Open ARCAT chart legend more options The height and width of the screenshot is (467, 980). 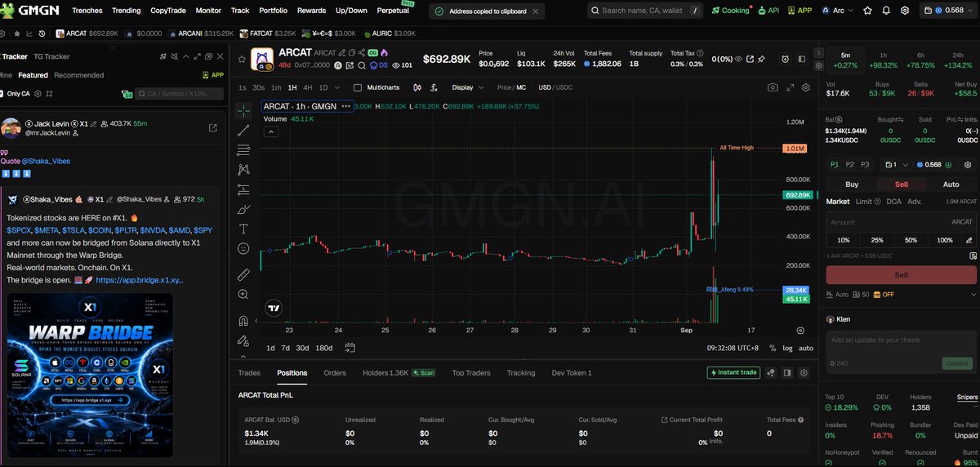click(x=345, y=106)
